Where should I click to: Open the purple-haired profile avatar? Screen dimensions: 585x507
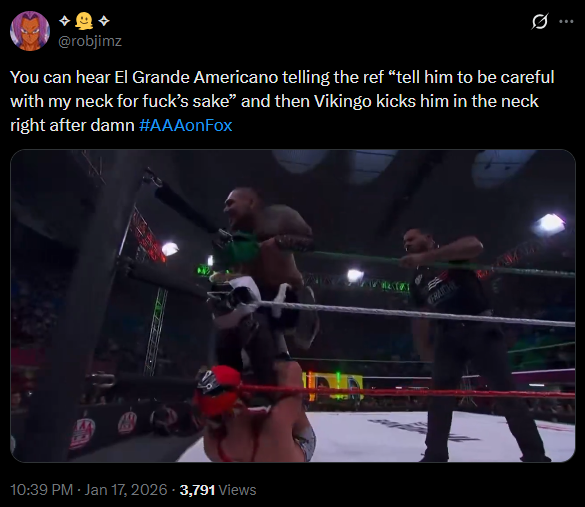30,31
